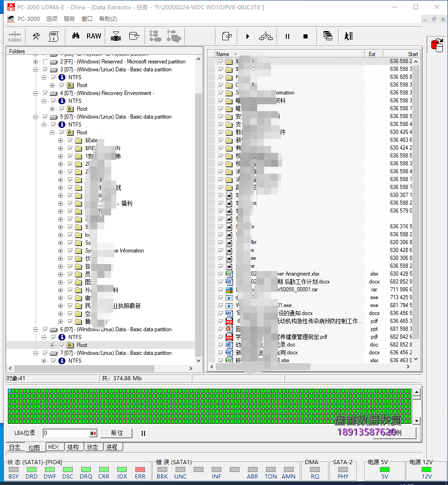Click the LBA位置 input field

[x=66, y=433]
